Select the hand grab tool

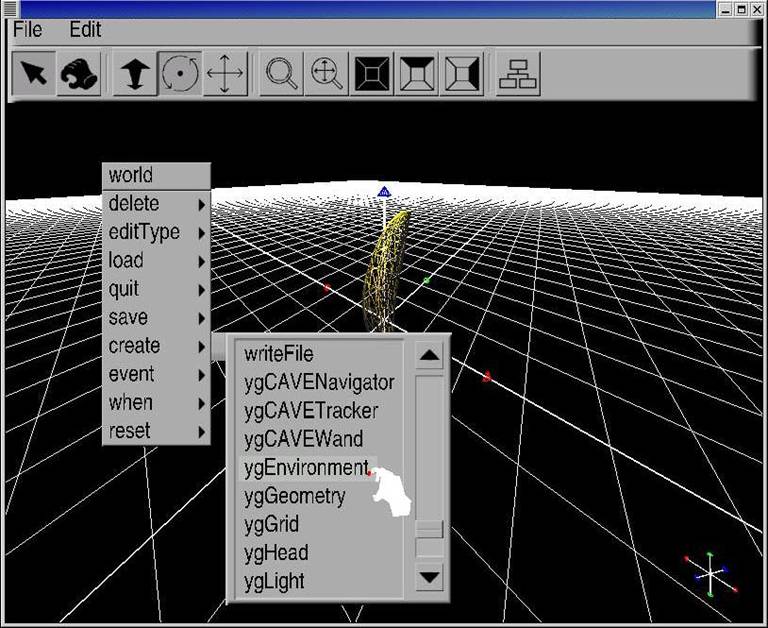78,73
